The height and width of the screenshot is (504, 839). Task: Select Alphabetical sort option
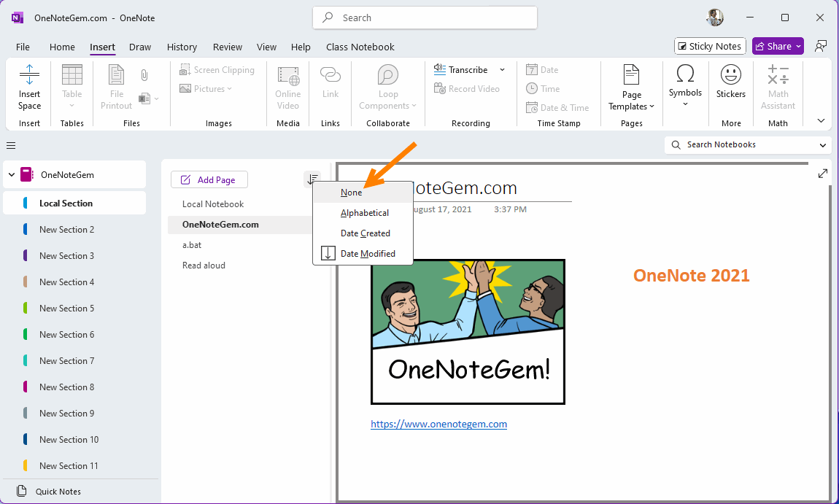[364, 213]
